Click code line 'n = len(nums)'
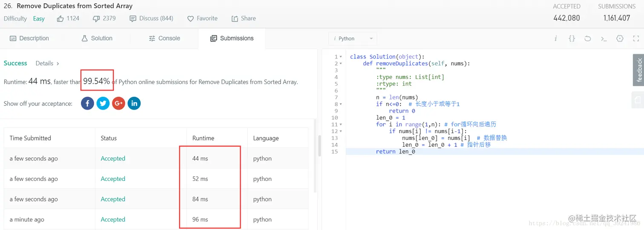Viewport: 644px width, 230px height. pyautogui.click(x=397, y=97)
